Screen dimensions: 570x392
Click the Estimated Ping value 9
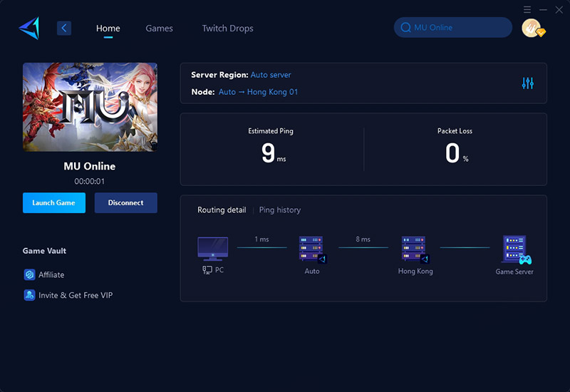coord(269,153)
